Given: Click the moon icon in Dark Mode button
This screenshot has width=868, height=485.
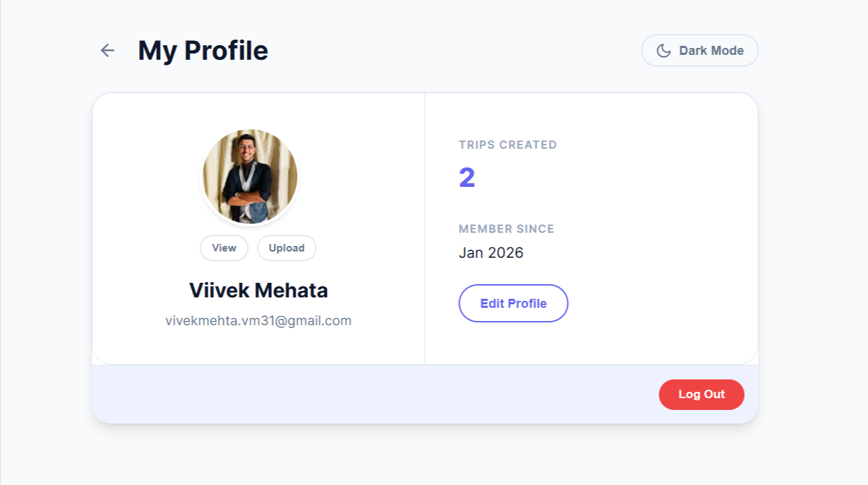Looking at the screenshot, I should click(x=664, y=51).
